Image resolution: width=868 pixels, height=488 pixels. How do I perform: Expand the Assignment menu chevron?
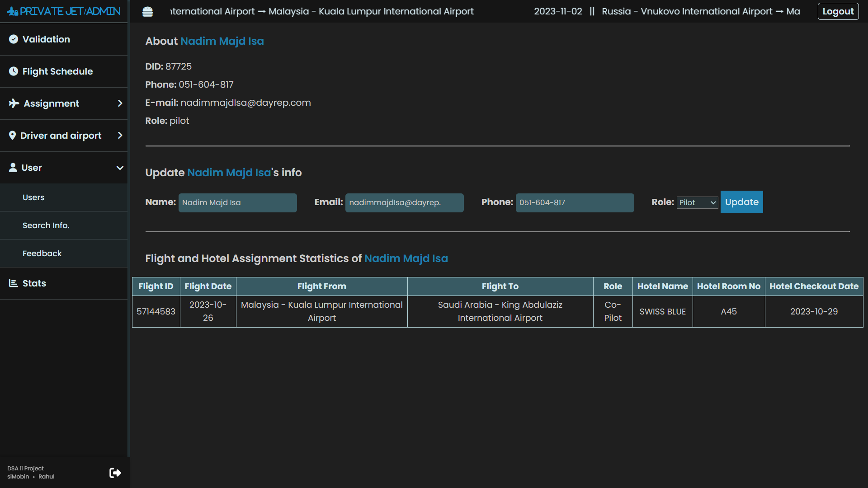(x=119, y=103)
